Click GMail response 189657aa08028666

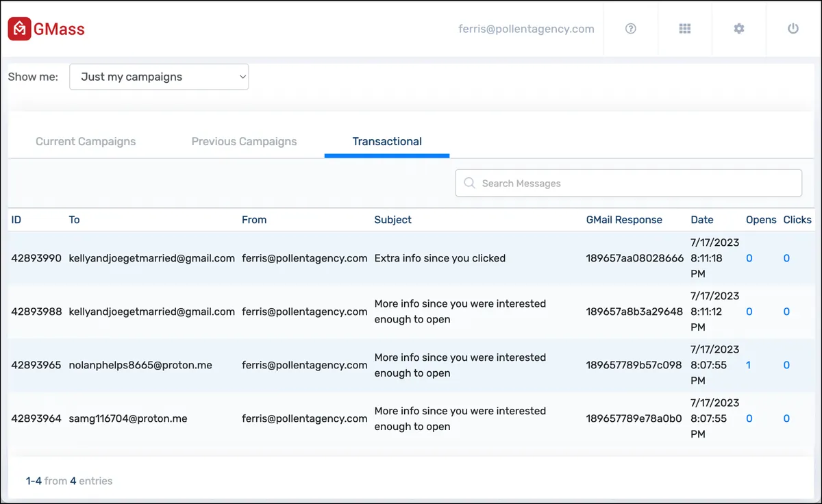pyautogui.click(x=635, y=258)
